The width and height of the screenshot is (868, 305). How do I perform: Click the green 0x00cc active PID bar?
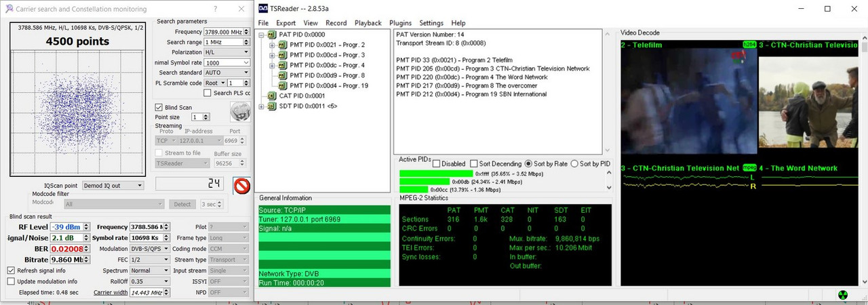tap(414, 190)
